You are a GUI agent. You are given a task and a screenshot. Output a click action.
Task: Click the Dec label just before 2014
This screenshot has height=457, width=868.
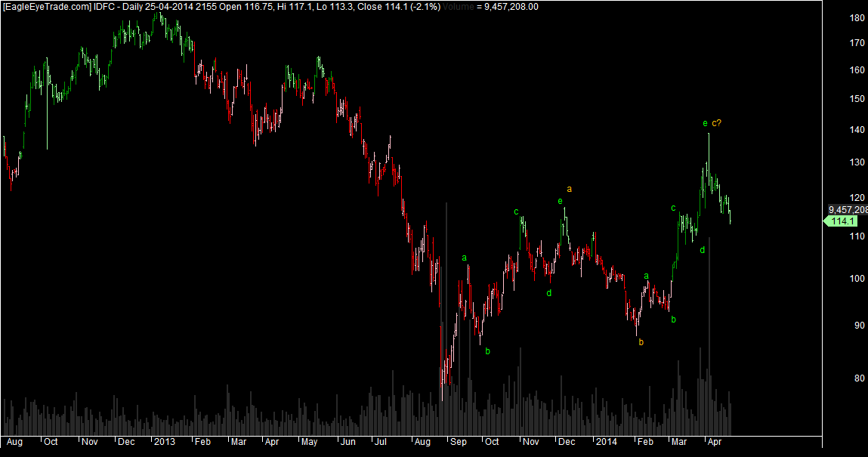coord(567,441)
